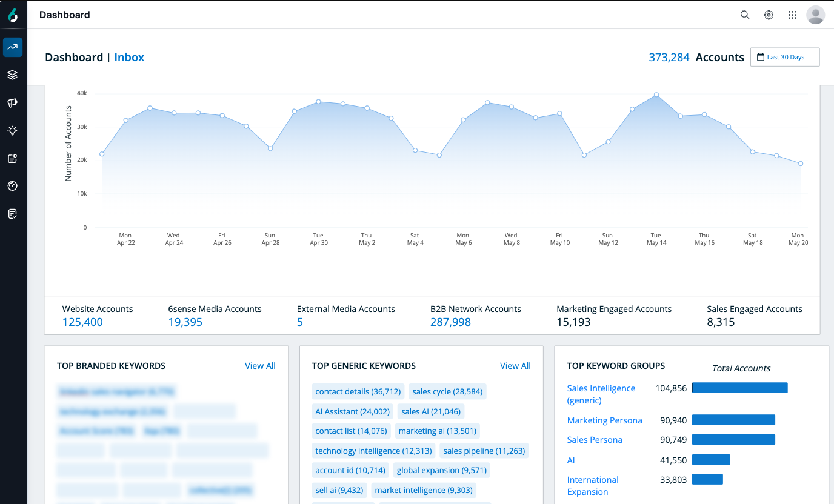Open the Marketing Persona keyword group
Screen dimensions: 834x504
click(x=604, y=420)
